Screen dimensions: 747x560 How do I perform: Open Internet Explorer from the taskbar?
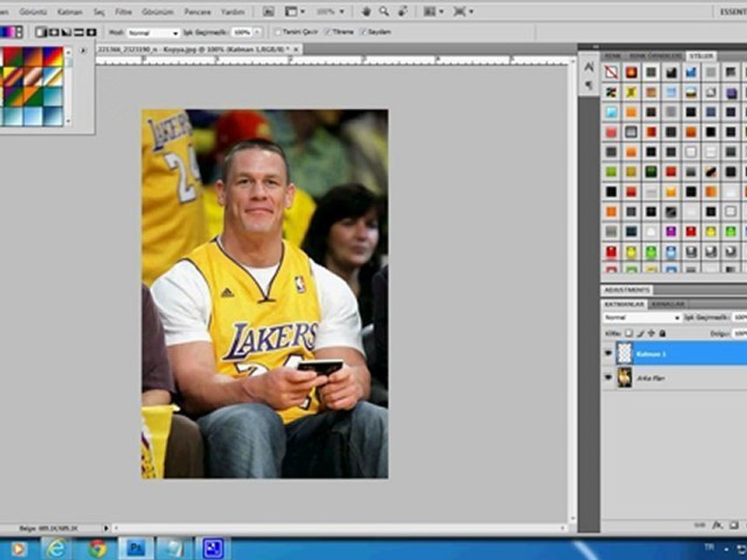pyautogui.click(x=56, y=548)
